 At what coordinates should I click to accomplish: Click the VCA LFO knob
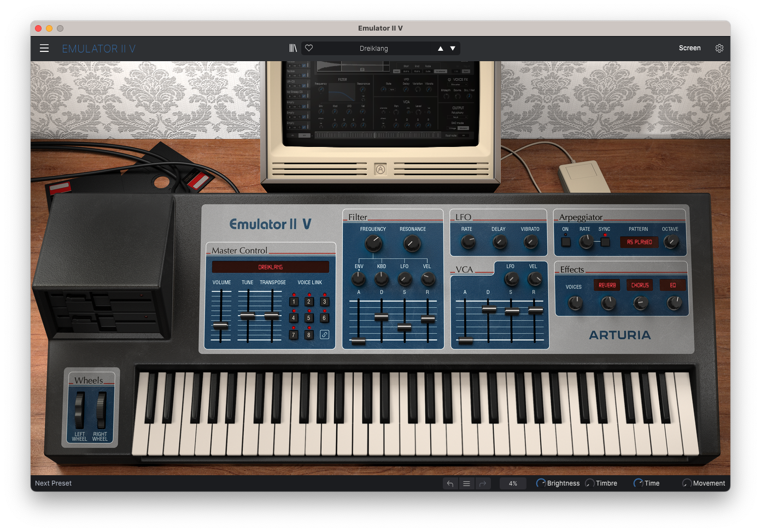511,279
